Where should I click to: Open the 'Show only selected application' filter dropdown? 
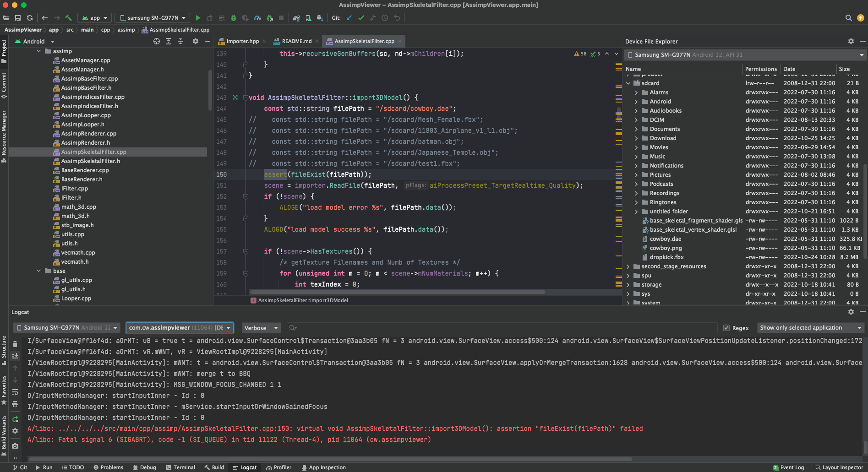810,327
